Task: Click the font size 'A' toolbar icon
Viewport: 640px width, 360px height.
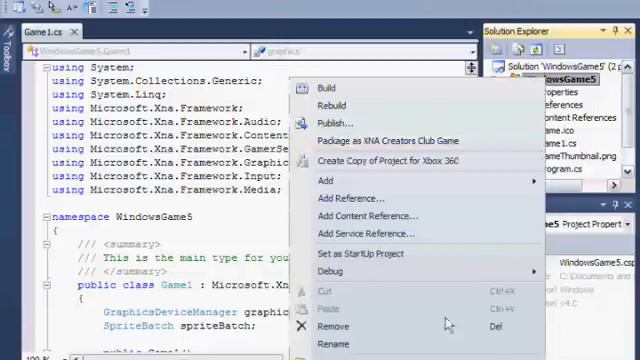Action: 72,7
